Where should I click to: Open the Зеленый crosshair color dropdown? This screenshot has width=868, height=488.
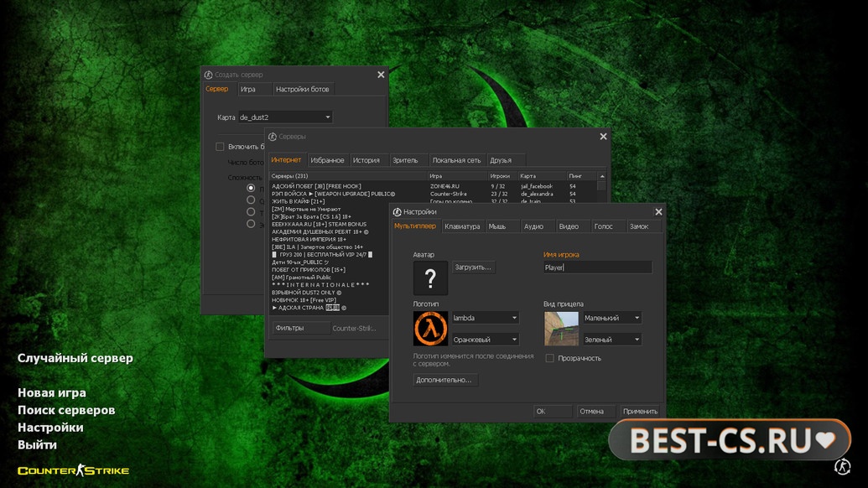point(611,339)
